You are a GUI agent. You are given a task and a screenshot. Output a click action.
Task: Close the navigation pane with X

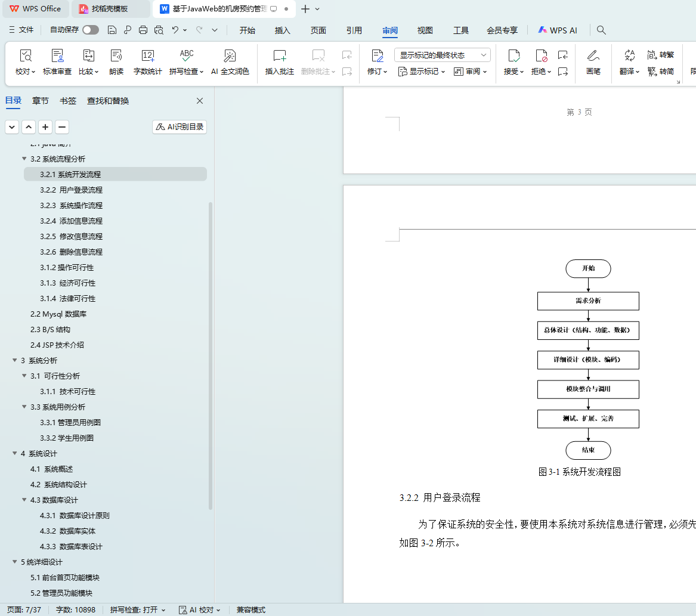200,101
